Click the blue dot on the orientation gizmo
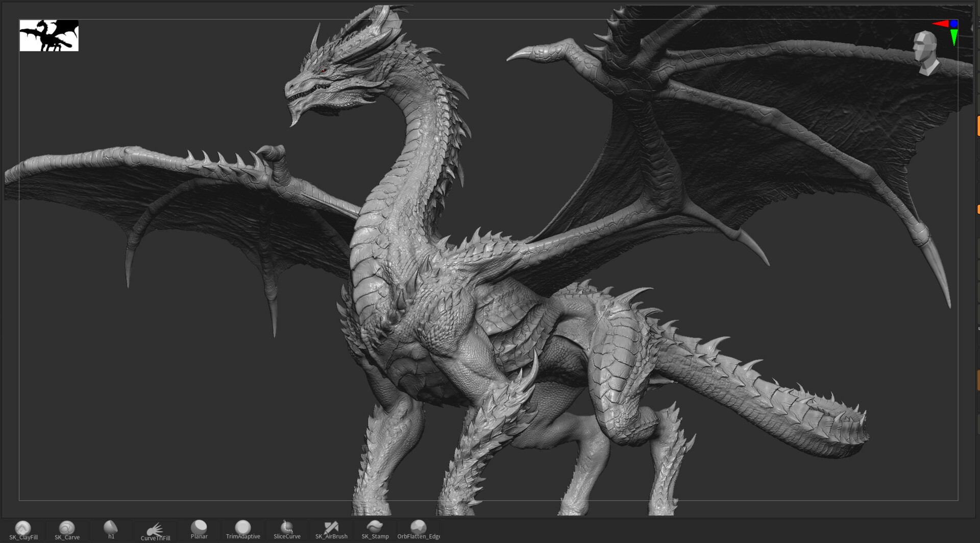This screenshot has width=980, height=543. point(953,23)
